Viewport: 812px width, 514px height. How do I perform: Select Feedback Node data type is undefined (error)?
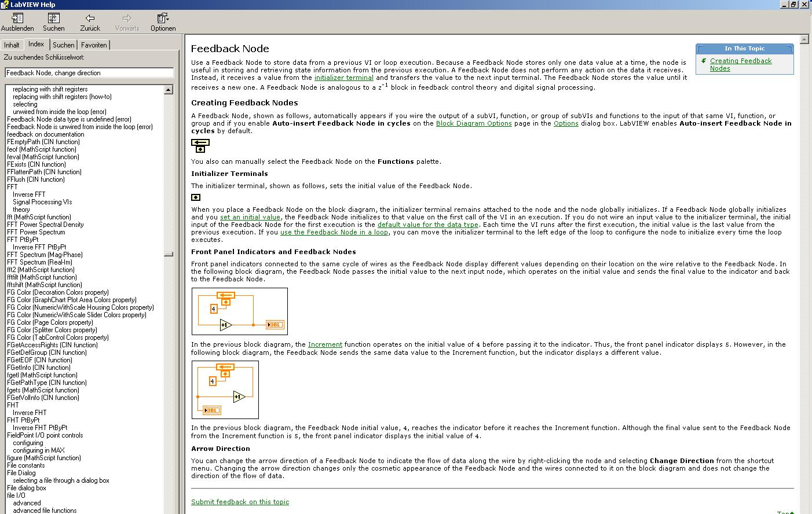(69, 119)
